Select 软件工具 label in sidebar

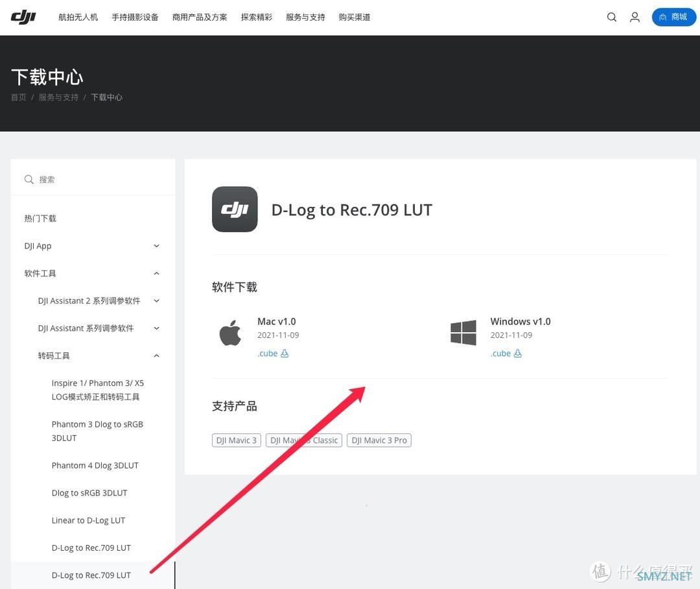pos(40,274)
